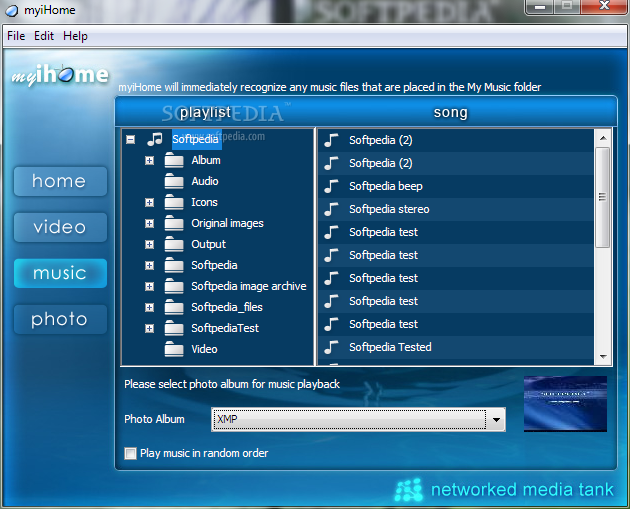The image size is (630, 509).
Task: Click the song list scroll up arrow
Action: click(603, 138)
